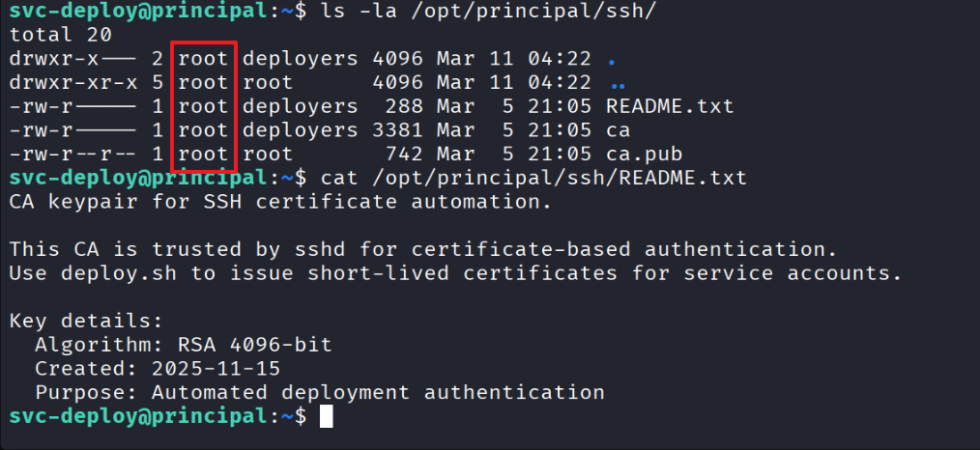980x450 pixels.
Task: Click the line starting 'Use deploy.sh to issue'
Action: pos(455,272)
